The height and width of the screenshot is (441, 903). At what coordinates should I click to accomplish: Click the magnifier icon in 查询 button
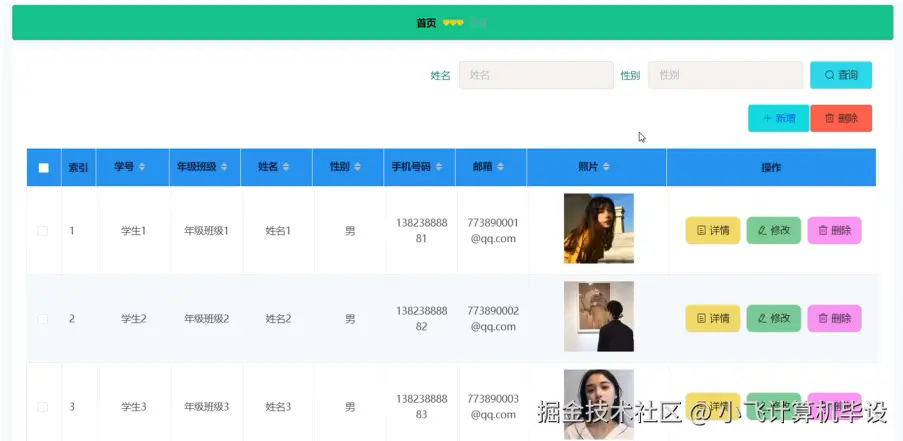[829, 75]
